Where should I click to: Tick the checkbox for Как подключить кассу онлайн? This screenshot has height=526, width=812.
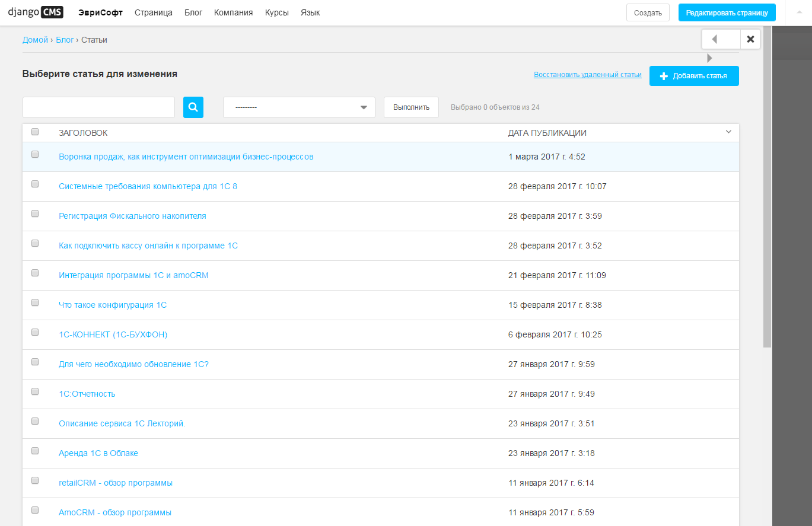click(35, 243)
